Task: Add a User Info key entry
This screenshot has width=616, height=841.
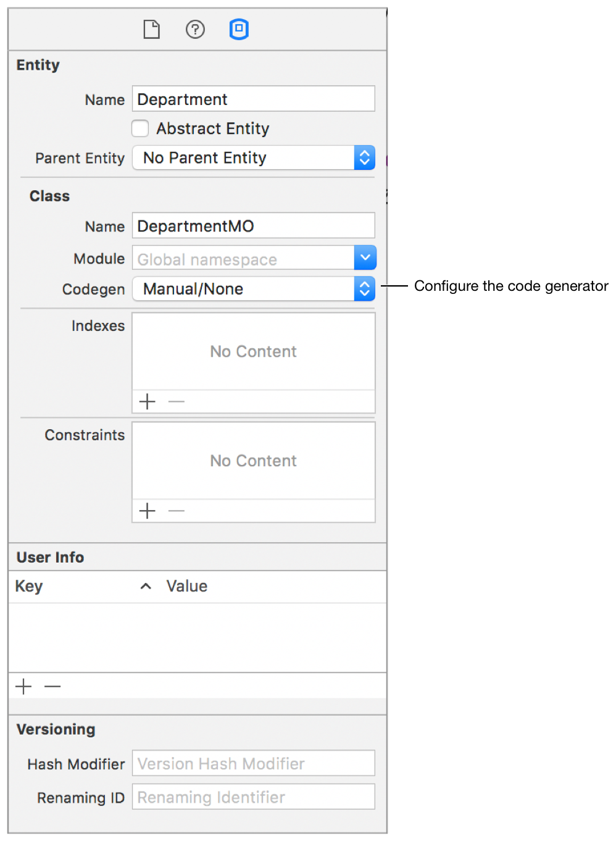Action: point(23,687)
